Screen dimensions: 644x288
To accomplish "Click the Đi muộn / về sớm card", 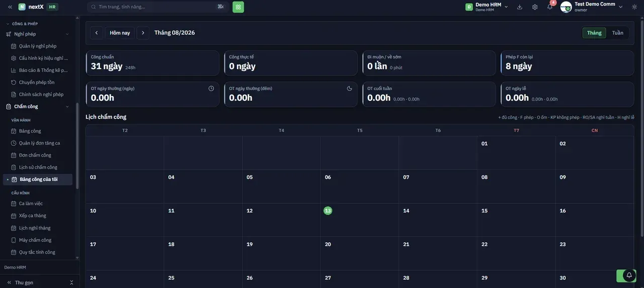I will tap(429, 63).
